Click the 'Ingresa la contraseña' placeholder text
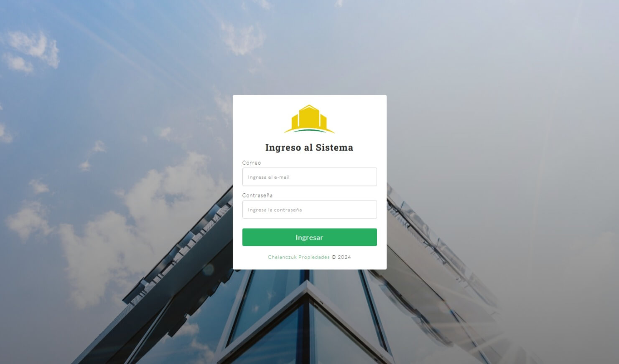This screenshot has height=364, width=619. click(275, 210)
